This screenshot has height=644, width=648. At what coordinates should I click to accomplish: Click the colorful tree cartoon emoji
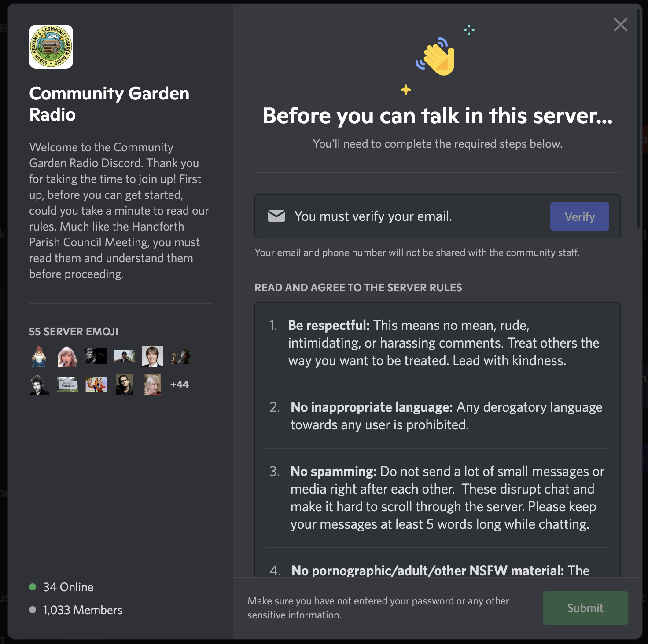coord(96,384)
